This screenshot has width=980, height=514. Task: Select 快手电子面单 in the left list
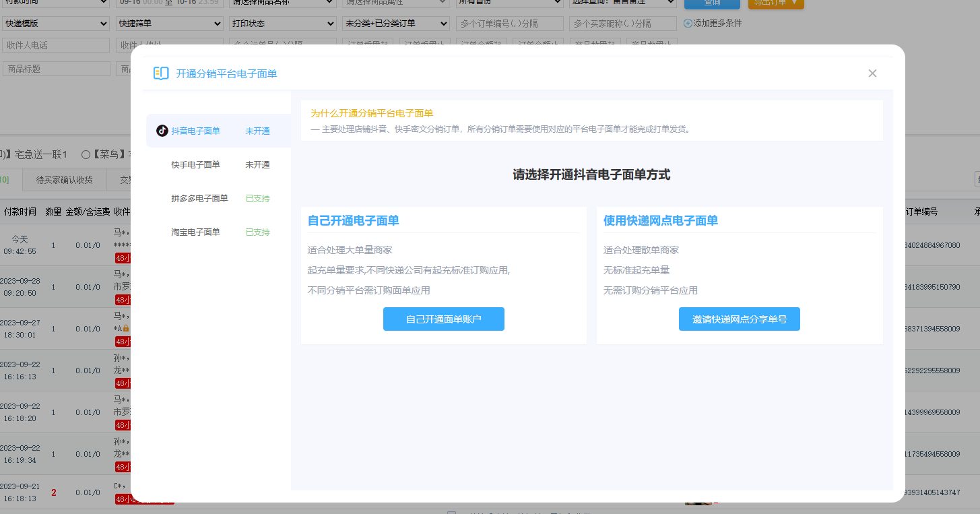[x=218, y=164]
